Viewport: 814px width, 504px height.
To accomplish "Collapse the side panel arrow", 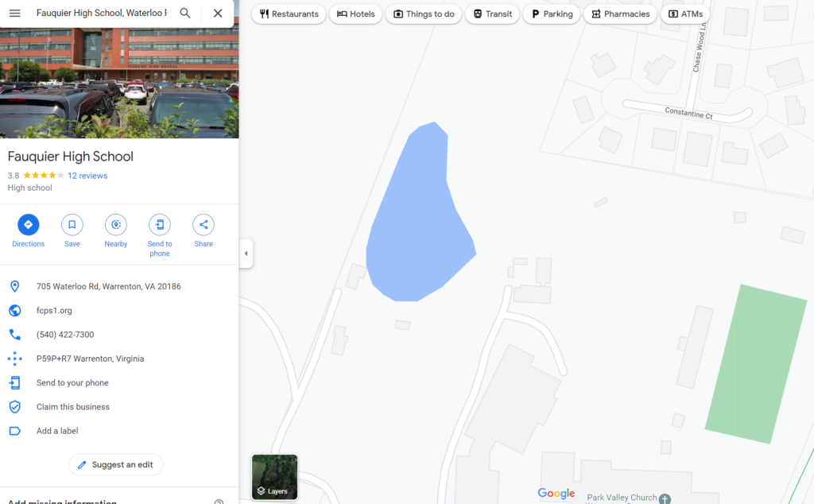I will [x=246, y=254].
